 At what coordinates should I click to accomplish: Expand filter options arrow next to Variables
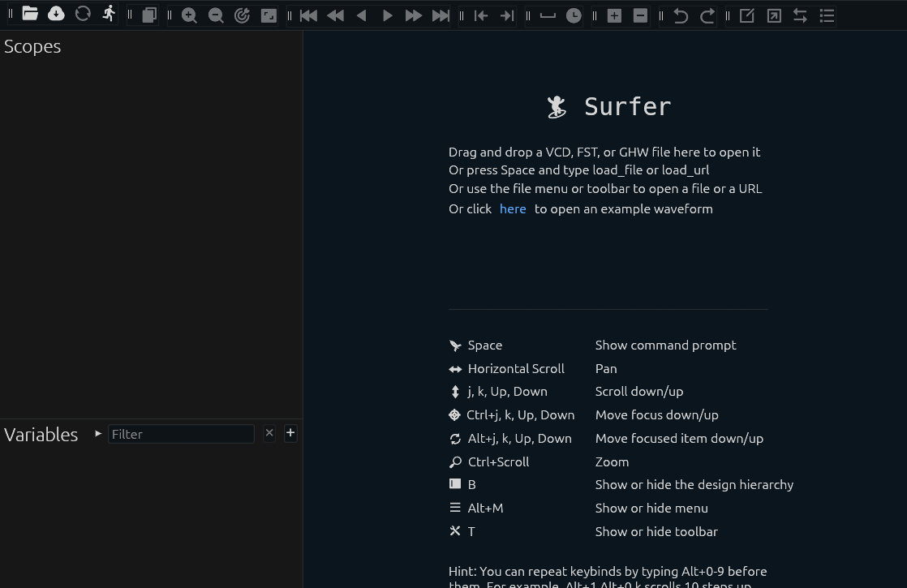[98, 433]
